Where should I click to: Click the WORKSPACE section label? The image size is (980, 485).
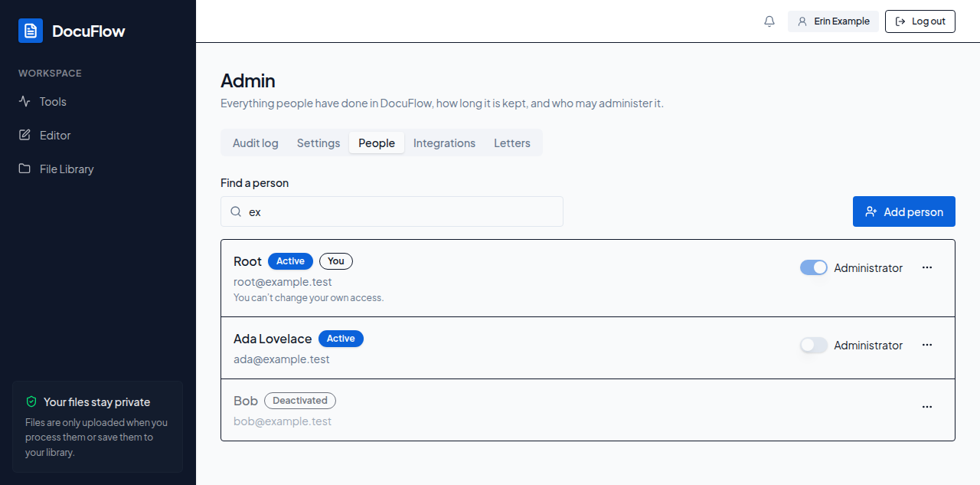click(x=50, y=74)
